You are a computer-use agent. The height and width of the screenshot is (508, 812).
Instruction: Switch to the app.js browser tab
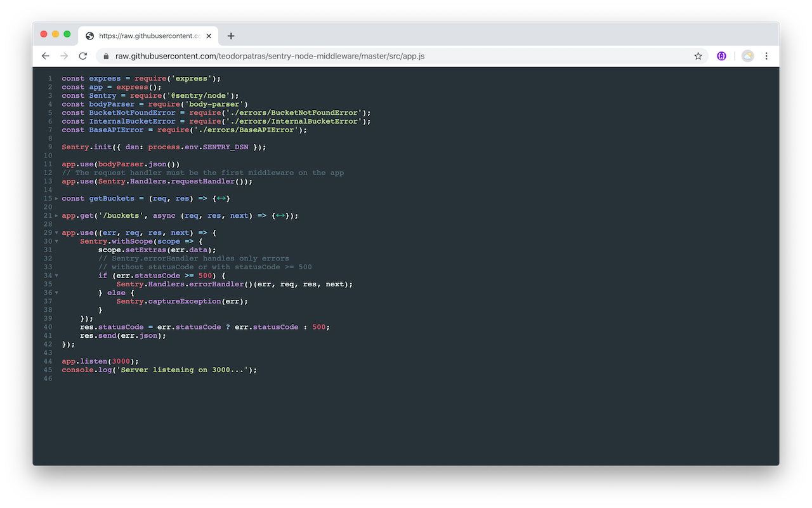pyautogui.click(x=146, y=36)
